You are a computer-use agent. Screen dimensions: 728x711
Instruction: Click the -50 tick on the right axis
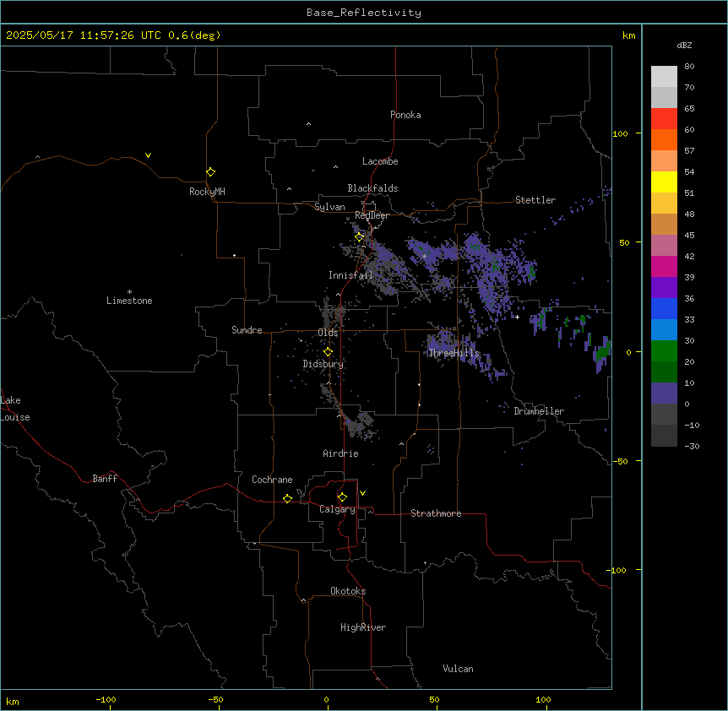point(620,461)
